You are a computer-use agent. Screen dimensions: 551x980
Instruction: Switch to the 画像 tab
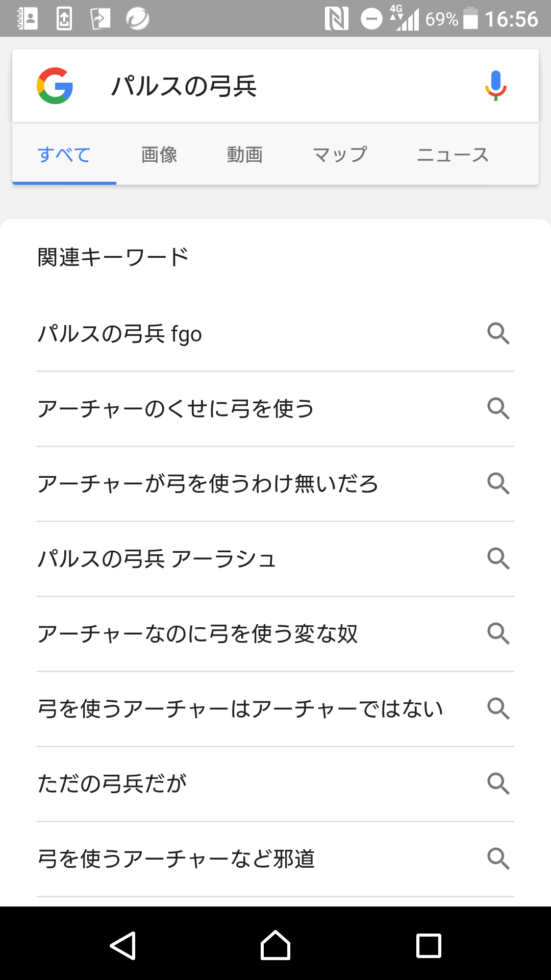coord(159,155)
